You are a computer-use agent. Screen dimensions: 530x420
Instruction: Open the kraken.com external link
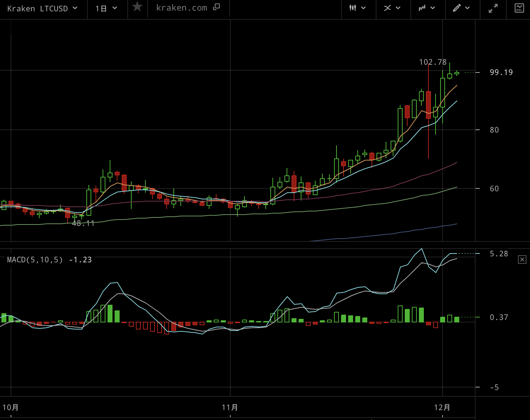click(188, 8)
